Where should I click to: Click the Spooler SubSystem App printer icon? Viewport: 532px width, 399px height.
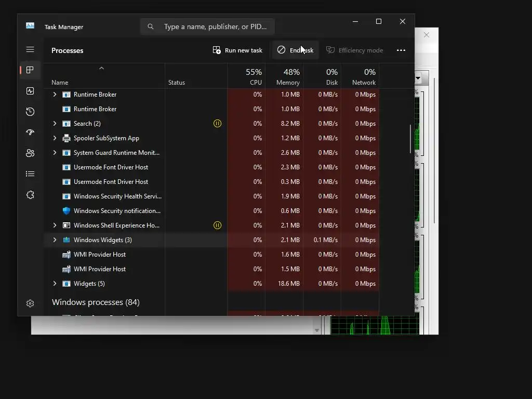coord(66,138)
